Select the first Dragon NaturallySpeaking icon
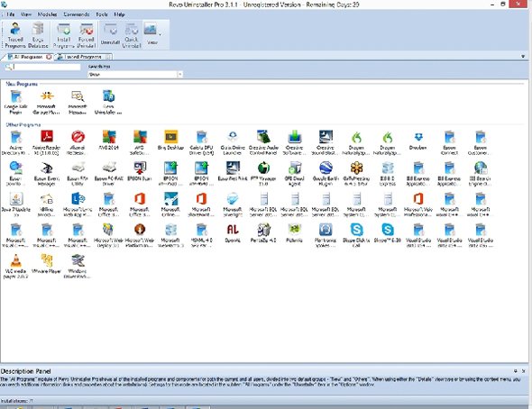This screenshot has height=409, width=532. tap(356, 142)
